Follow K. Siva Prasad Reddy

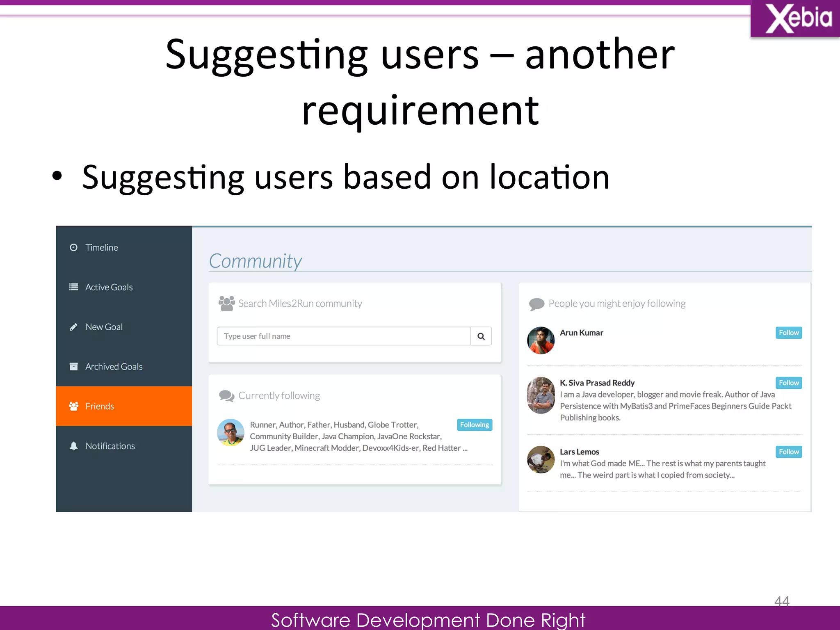pos(788,383)
